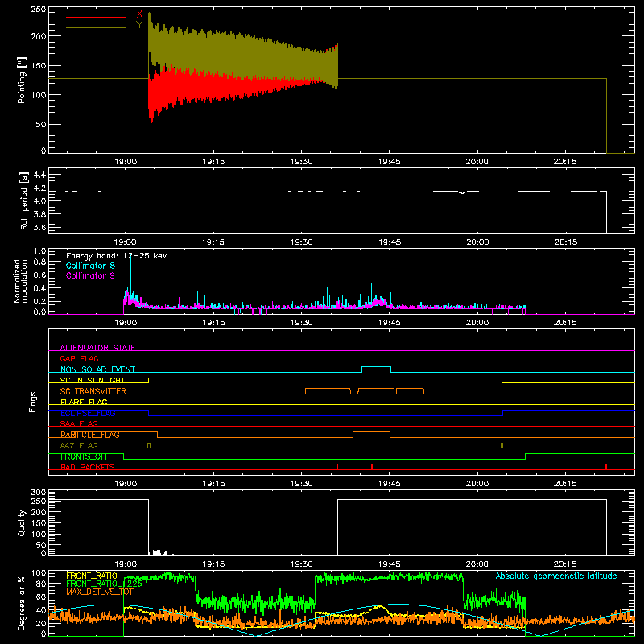644x644 pixels.
Task: Click the 19:30 label under Roll period plot
Action: point(301,242)
